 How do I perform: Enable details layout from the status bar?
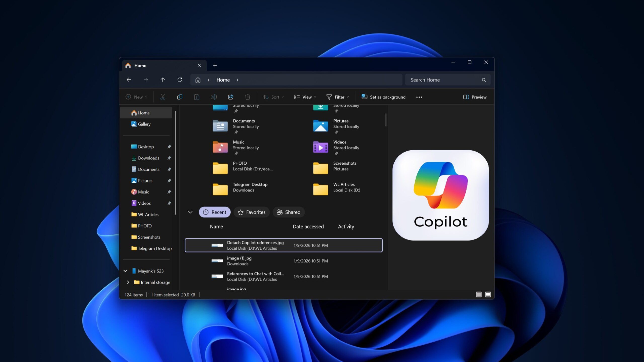478,294
